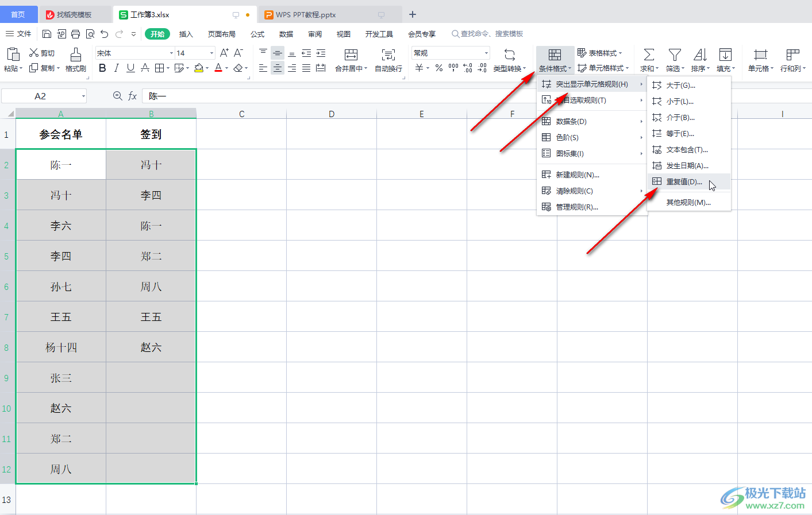Click the zoom magnifier beside formula bar
812x515 pixels.
(x=117, y=96)
